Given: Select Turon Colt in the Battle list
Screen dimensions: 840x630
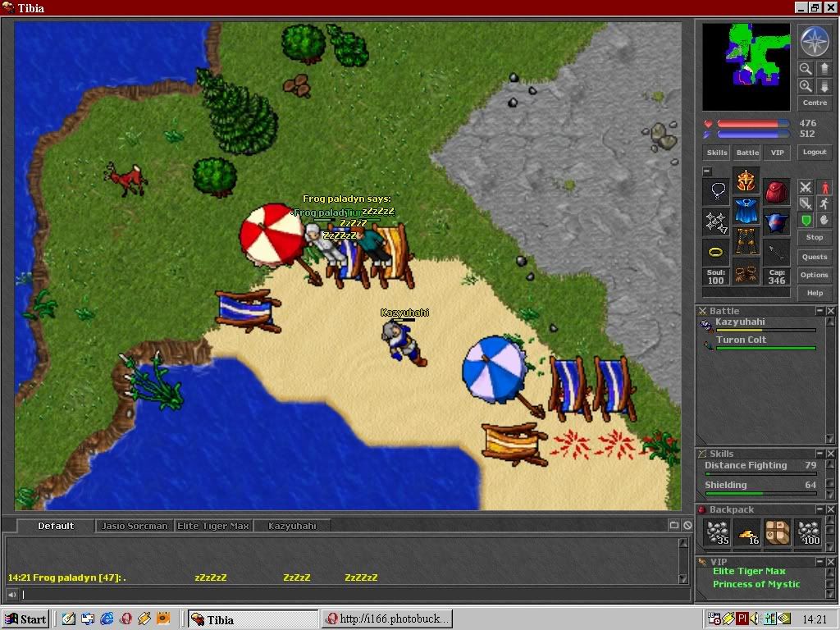Looking at the screenshot, I should coord(757,342).
